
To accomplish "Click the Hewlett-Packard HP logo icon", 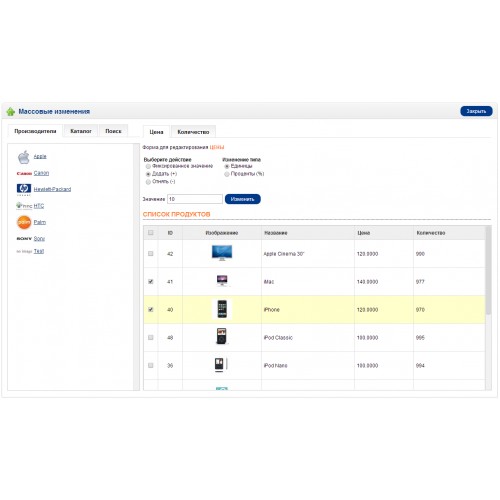I will [24, 189].
